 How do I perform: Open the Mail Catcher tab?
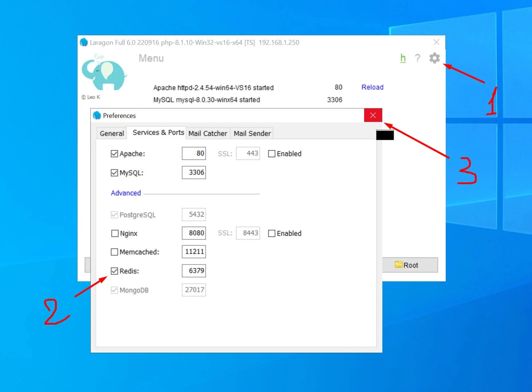point(208,133)
